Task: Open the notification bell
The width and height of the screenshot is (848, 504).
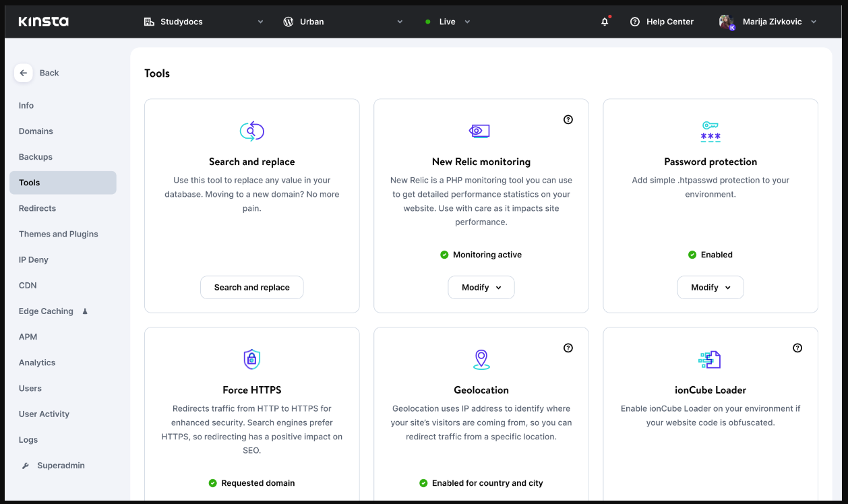Action: (604, 21)
